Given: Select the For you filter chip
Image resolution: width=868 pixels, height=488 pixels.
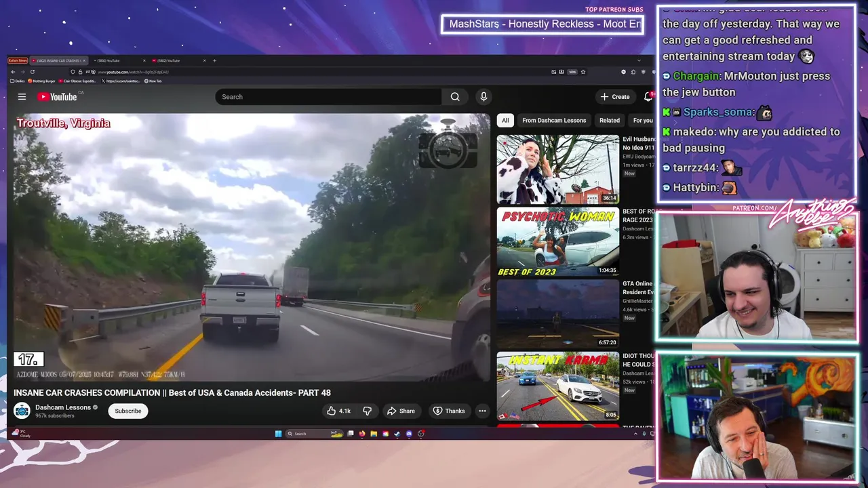Looking at the screenshot, I should coord(642,121).
